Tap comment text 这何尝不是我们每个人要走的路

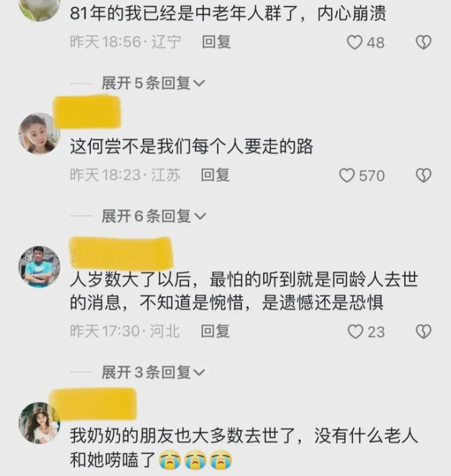point(191,147)
